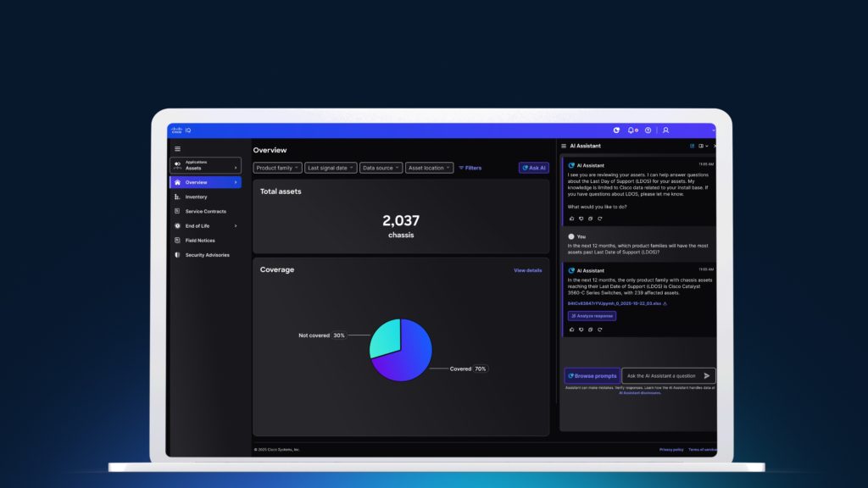The width and height of the screenshot is (868, 488).
Task: Open the Product family dropdown
Action: click(x=275, y=168)
